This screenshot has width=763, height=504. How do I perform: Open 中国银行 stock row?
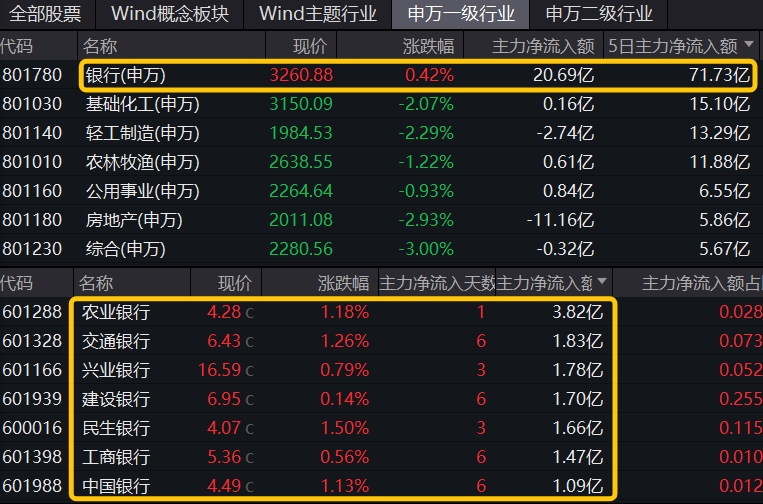pyautogui.click(x=382, y=486)
